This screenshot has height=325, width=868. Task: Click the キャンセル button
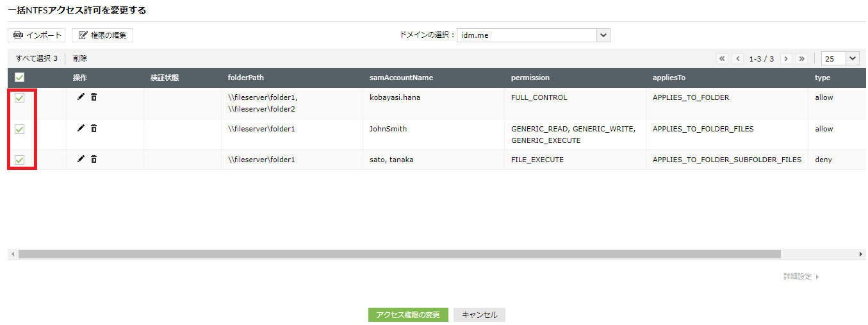point(479,315)
